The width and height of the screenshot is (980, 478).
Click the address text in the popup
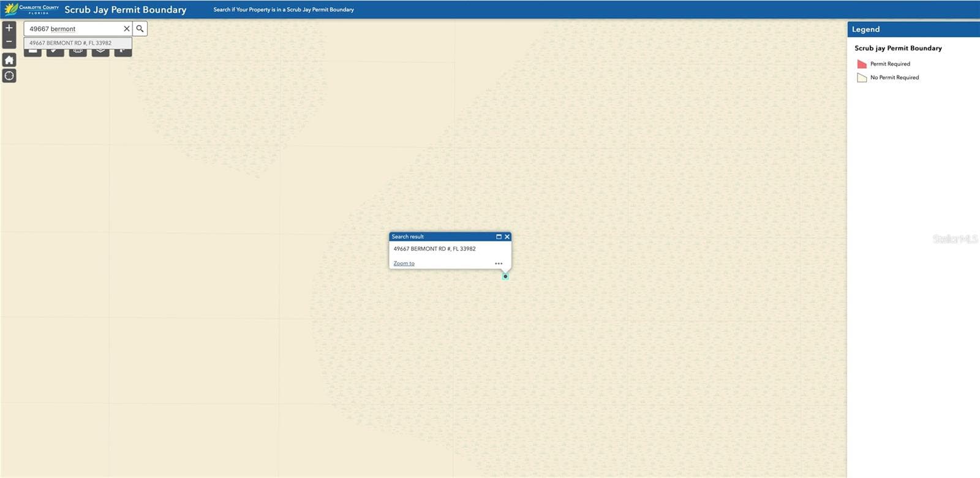coord(434,249)
